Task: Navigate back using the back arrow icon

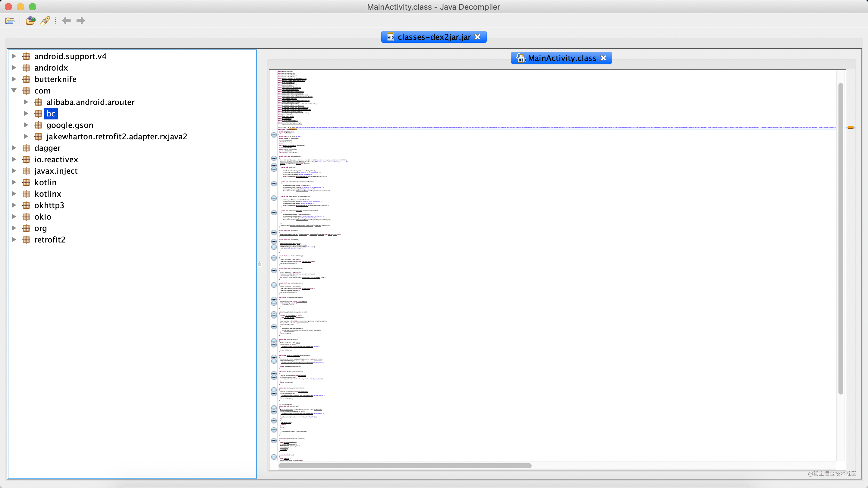Action: [67, 21]
